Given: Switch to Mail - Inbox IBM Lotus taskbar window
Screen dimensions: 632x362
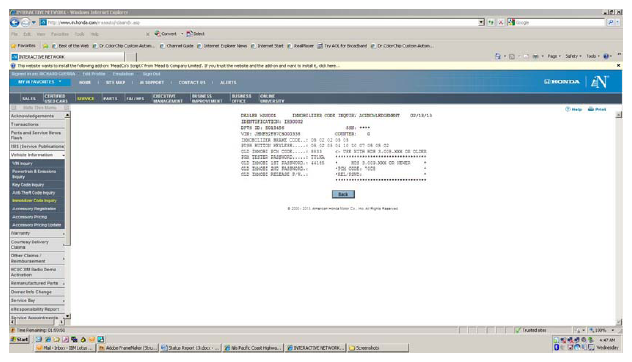Looking at the screenshot, I should [x=64, y=348].
